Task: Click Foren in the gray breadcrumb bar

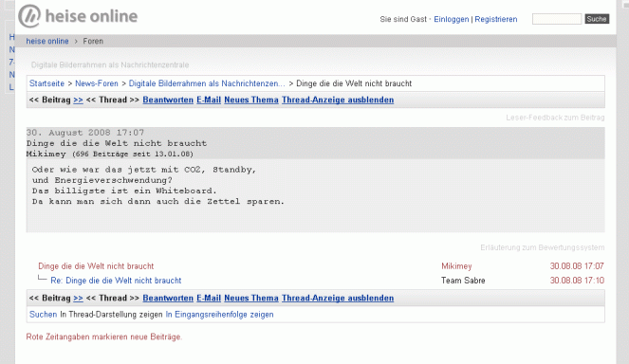Action: pyautogui.click(x=93, y=41)
